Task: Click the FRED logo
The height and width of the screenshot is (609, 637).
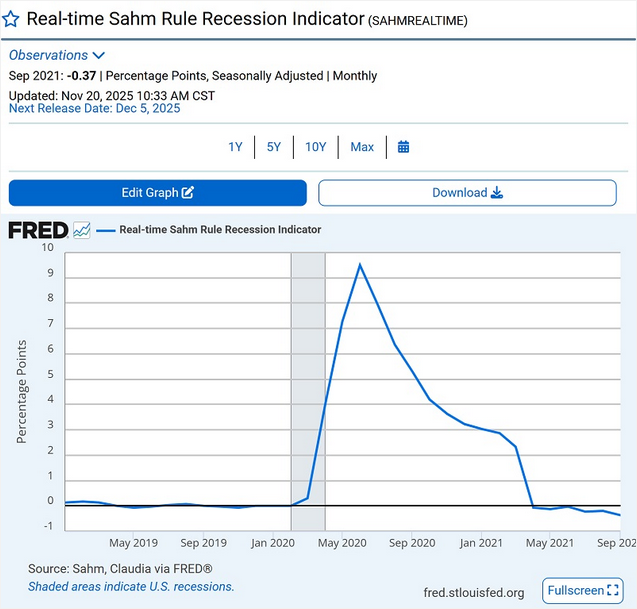Action: pyautogui.click(x=38, y=230)
